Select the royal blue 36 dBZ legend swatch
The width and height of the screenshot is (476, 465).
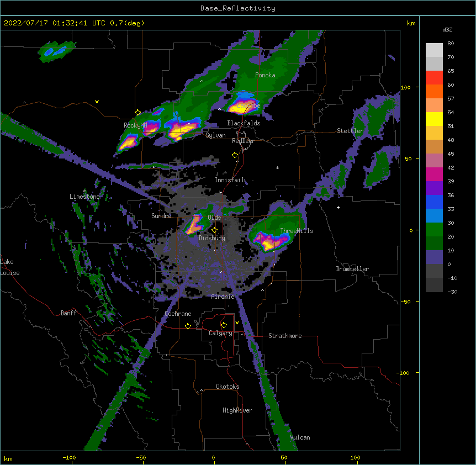tap(434, 202)
